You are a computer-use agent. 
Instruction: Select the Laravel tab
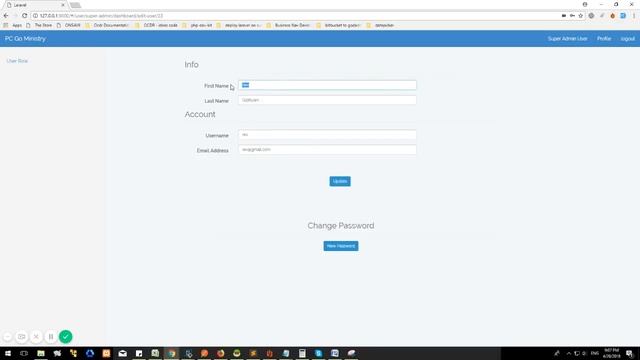[35, 5]
